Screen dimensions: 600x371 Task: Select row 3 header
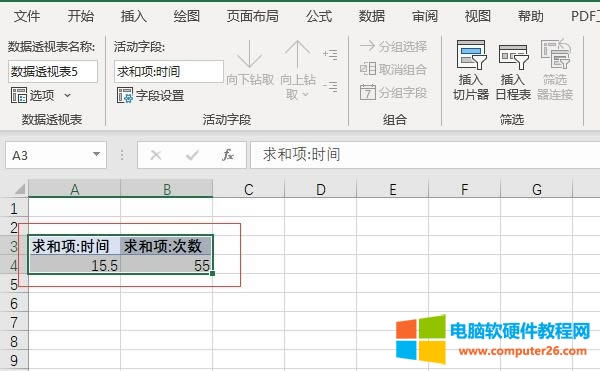click(14, 246)
